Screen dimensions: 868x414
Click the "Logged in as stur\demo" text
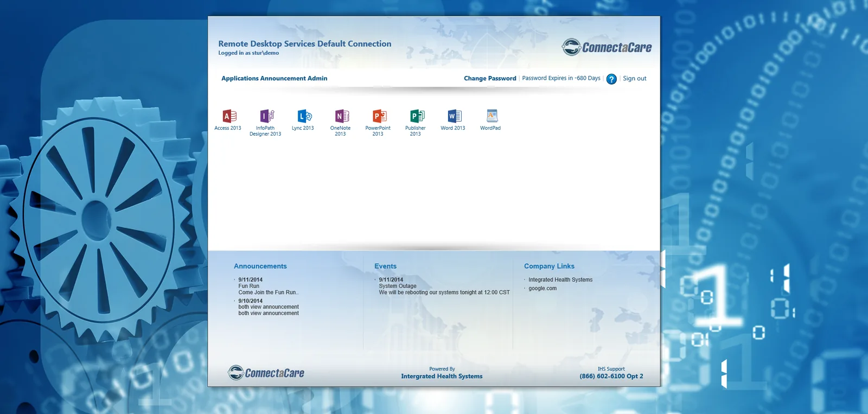tap(248, 53)
